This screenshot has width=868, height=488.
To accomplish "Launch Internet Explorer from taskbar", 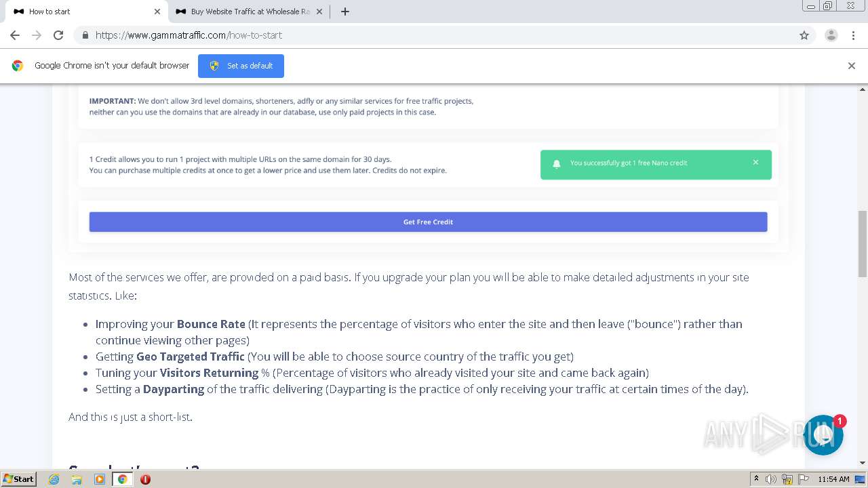I will [x=54, y=479].
